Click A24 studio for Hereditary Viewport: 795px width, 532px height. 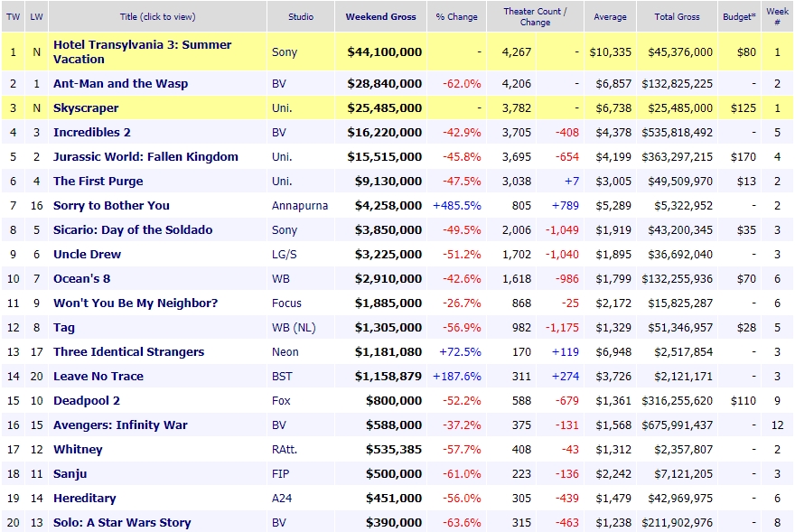282,498
